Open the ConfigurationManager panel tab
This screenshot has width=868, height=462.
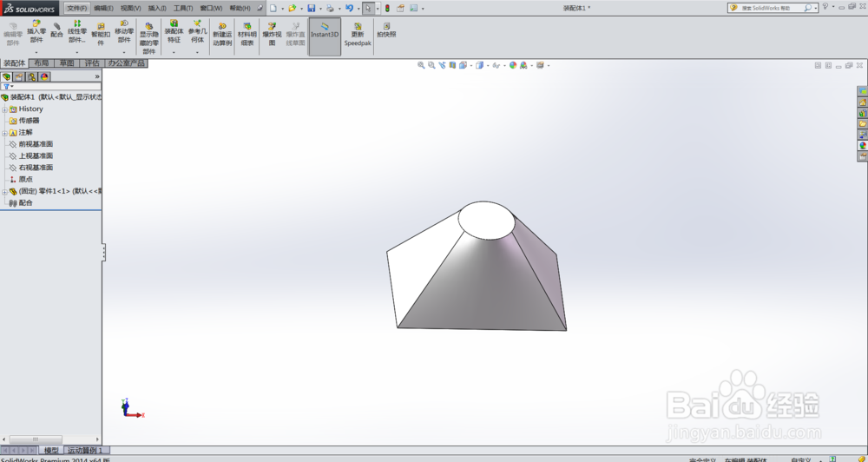tap(31, 76)
